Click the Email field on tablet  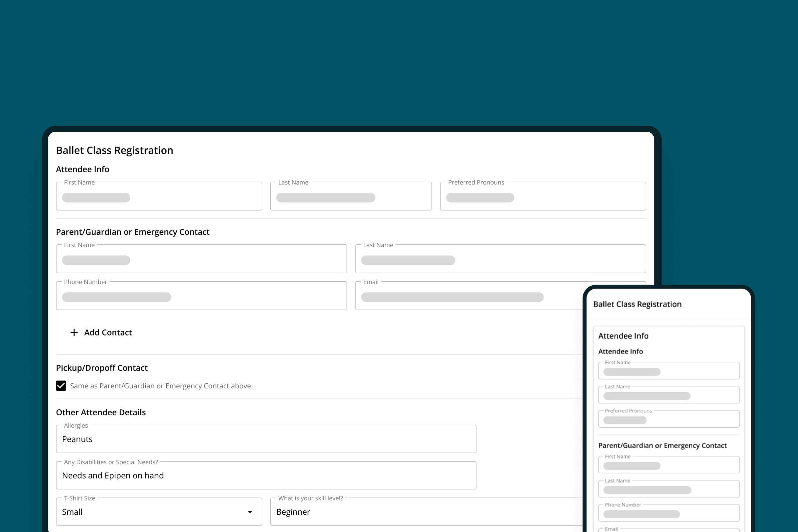(469, 296)
